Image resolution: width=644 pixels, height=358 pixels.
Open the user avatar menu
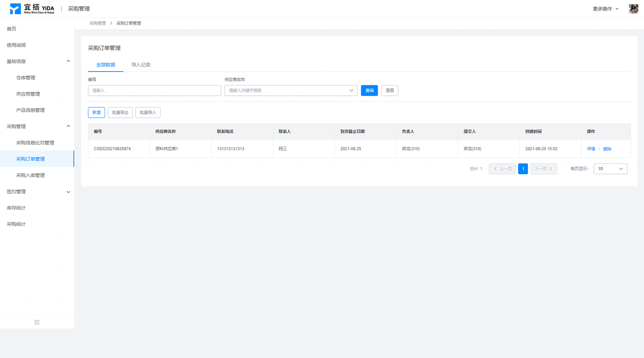[x=633, y=9]
